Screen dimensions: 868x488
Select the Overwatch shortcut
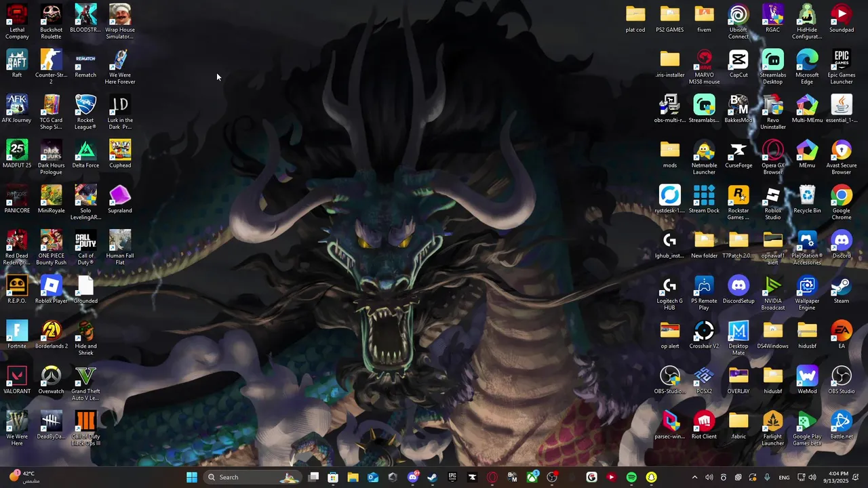coord(51,380)
